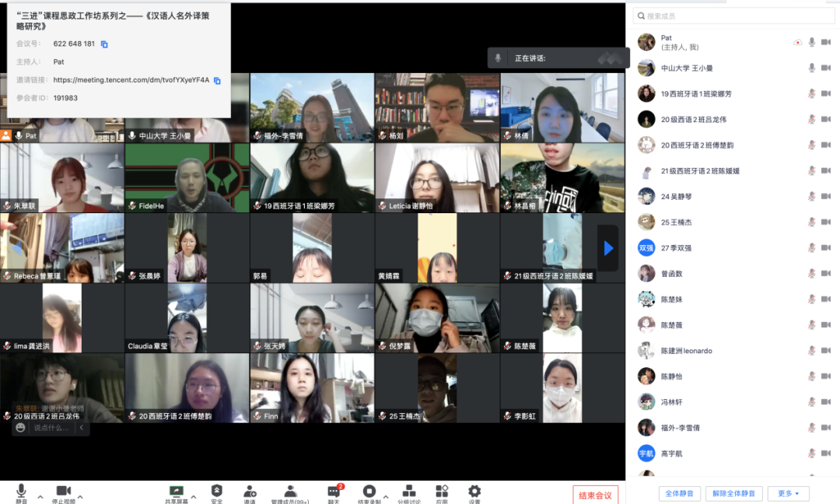Toggle mute (静音) microphone in bottom toolbar
This screenshot has width=840, height=504.
coord(21,492)
